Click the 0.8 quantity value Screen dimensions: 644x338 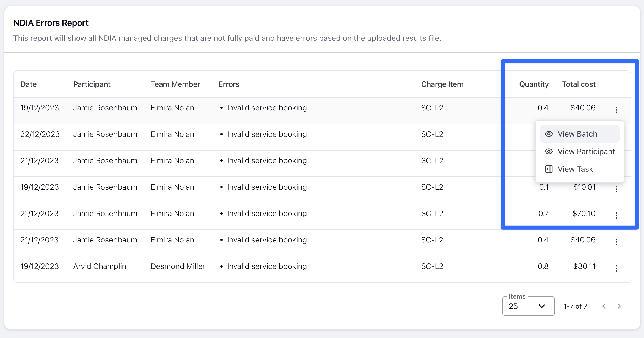click(543, 266)
